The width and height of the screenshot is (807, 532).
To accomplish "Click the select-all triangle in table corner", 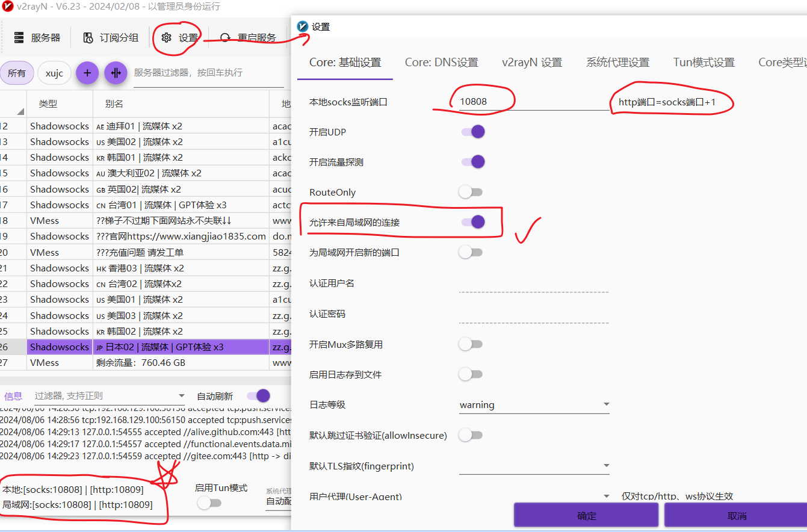I will pyautogui.click(x=20, y=111).
